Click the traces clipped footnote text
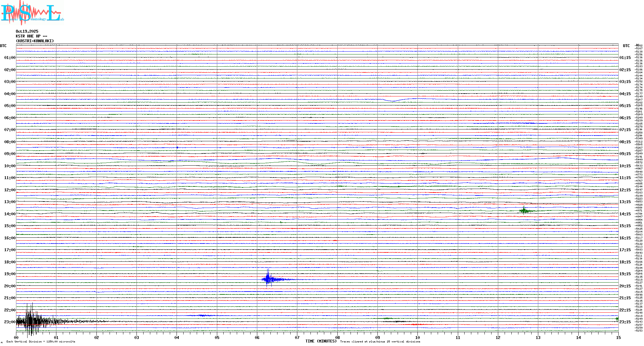The width and height of the screenshot is (644, 346). pyautogui.click(x=380, y=342)
